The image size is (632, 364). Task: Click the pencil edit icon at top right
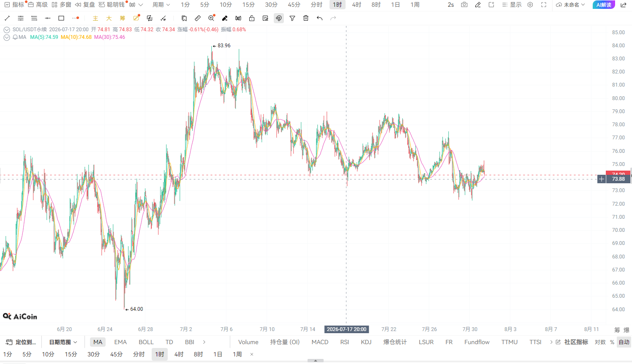pyautogui.click(x=478, y=5)
